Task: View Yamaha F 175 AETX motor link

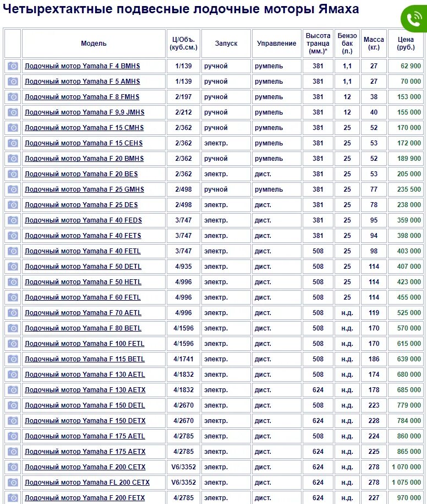Action: [85, 452]
